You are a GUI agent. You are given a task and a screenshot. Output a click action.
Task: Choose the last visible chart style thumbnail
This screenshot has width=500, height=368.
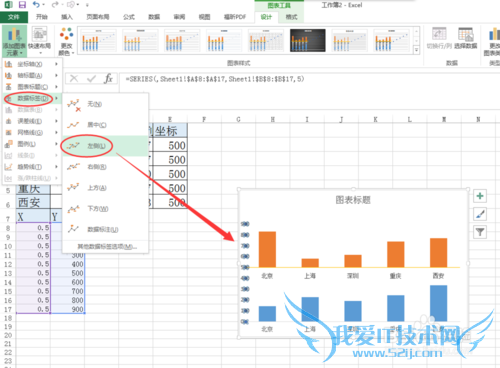coord(392,40)
